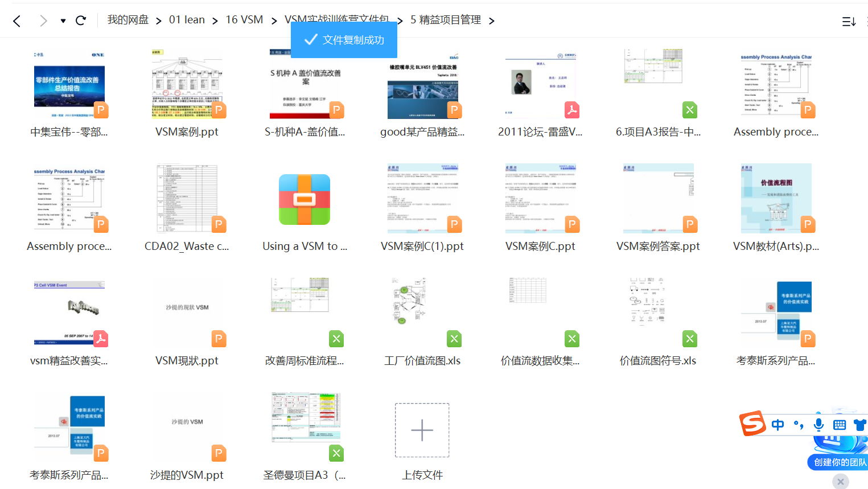Click the back navigation arrow

[17, 21]
